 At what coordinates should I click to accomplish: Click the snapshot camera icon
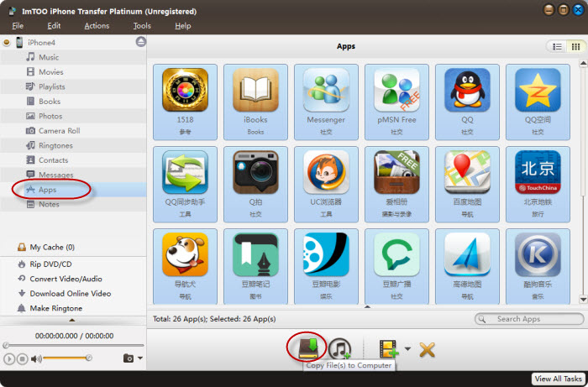click(129, 358)
